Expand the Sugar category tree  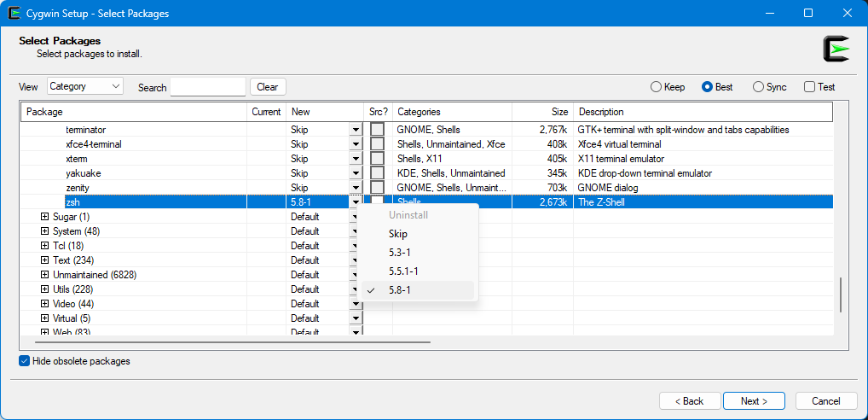pos(45,217)
